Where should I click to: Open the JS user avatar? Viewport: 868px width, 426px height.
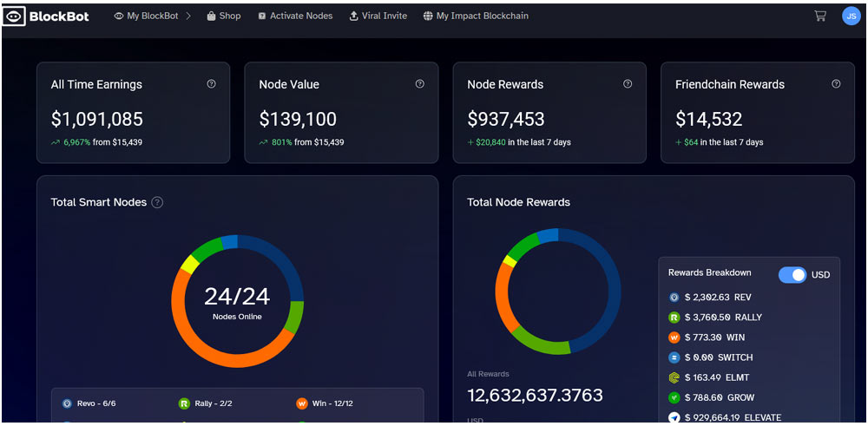coord(851,16)
